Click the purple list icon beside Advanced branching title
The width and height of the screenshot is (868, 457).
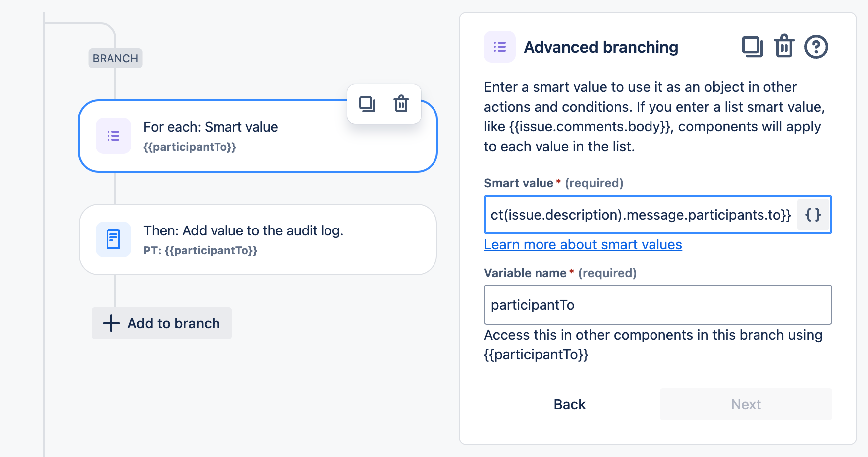point(500,47)
